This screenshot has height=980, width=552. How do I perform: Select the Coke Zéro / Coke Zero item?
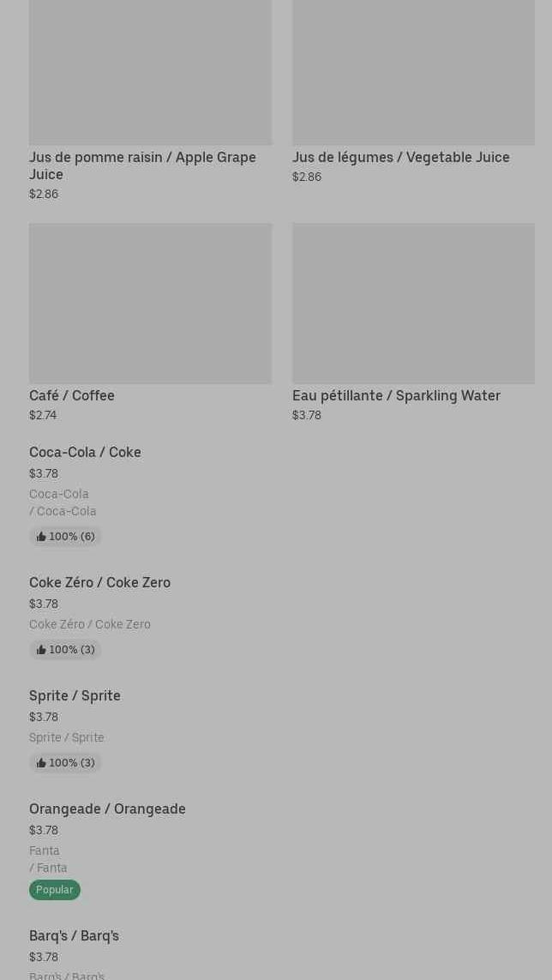99,582
